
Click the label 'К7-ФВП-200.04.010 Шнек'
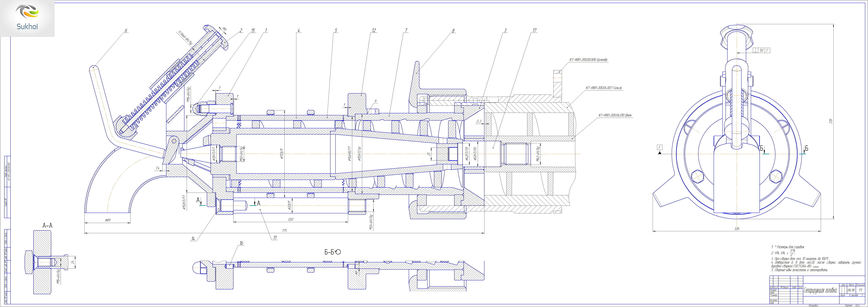click(615, 115)
